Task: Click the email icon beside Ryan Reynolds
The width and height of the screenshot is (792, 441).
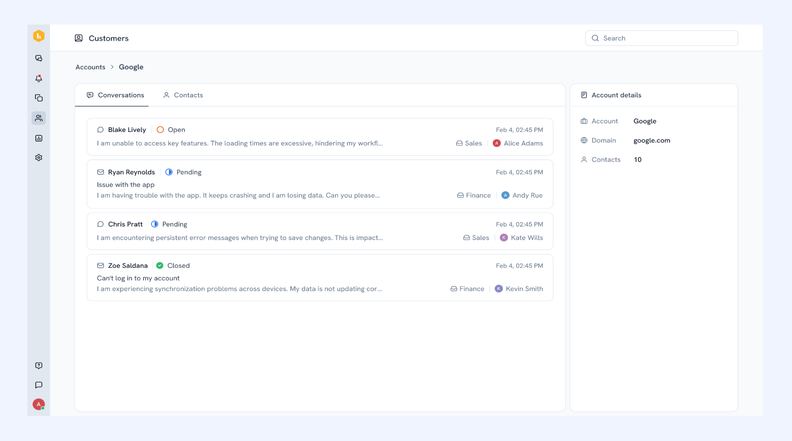Action: 100,172
